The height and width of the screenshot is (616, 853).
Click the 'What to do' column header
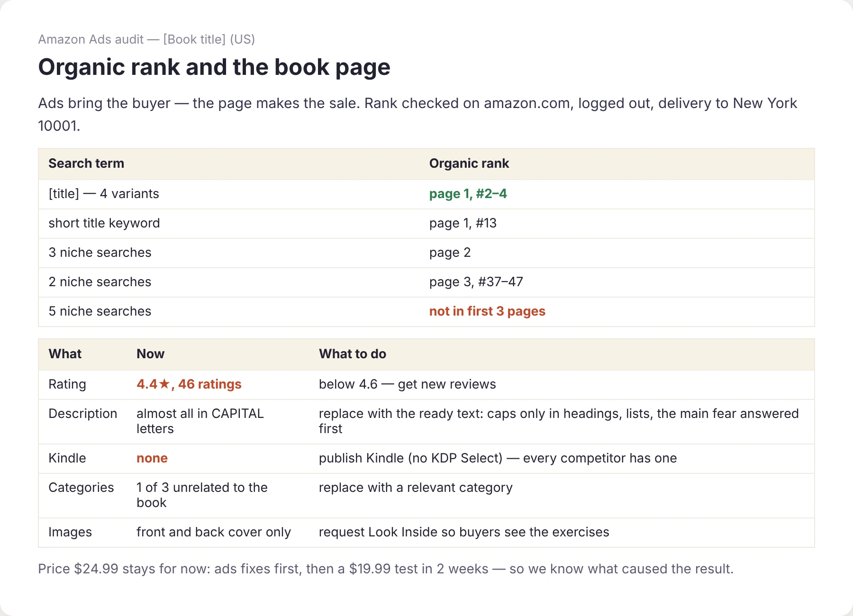click(353, 354)
